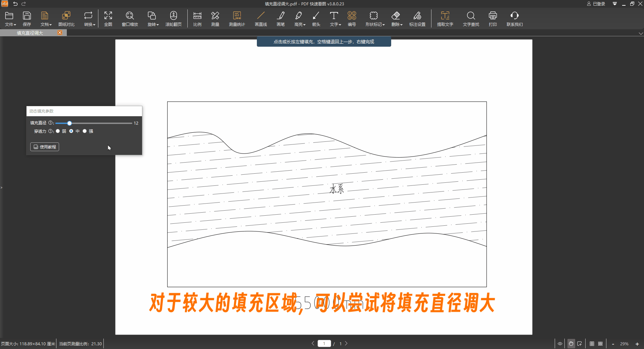Open annotation settings (标注设置)
644x349 pixels.
pos(417,19)
